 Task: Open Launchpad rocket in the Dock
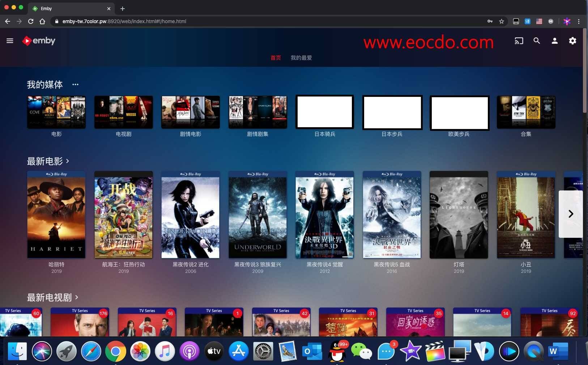tap(67, 351)
